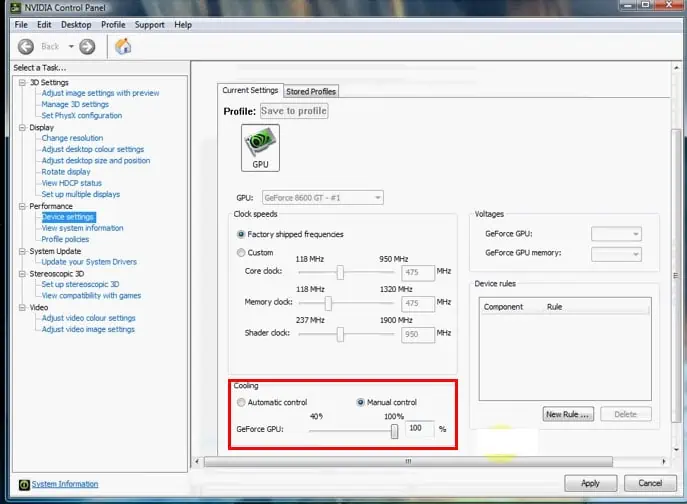The image size is (687, 504).
Task: Select Custom clock speeds option
Action: point(241,253)
